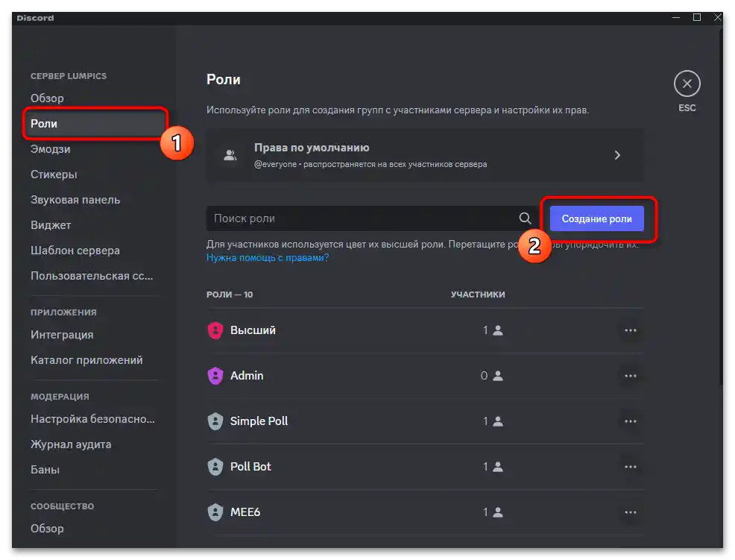
Task: Click the Admin role shield icon
Action: coord(215,376)
